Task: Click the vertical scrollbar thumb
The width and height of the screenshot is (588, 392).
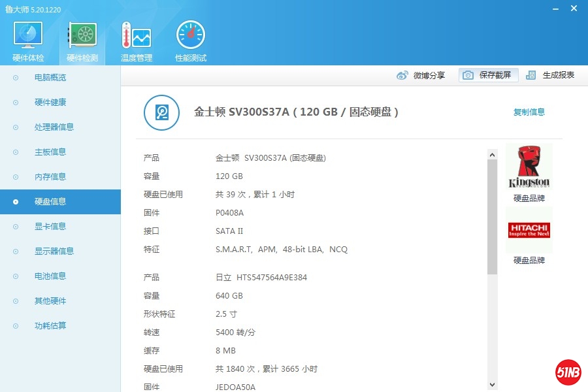Action: 493,217
